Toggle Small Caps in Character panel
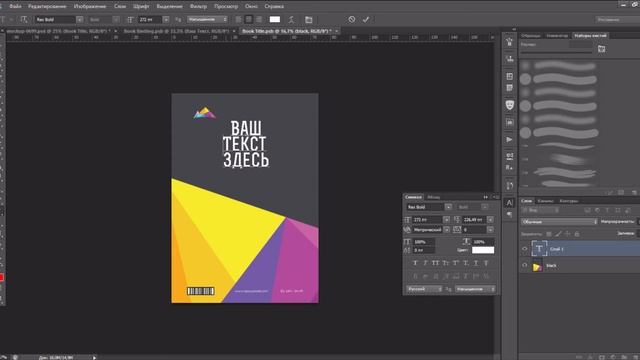 tap(446, 263)
